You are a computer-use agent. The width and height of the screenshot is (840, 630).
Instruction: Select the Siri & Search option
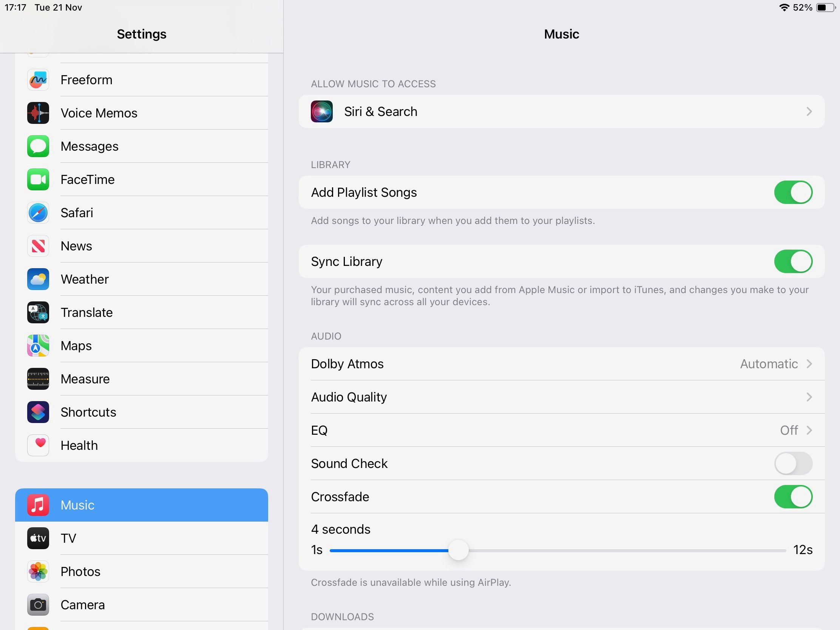(562, 112)
